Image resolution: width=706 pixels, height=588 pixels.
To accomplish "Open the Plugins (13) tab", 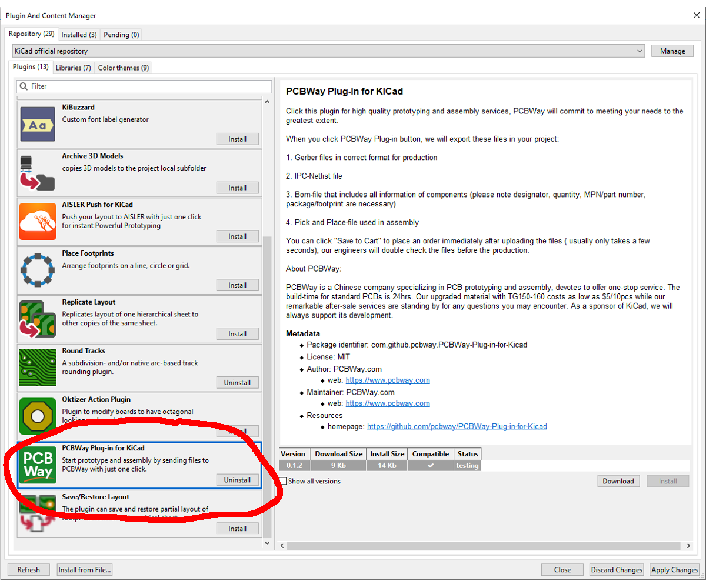I will click(x=31, y=67).
